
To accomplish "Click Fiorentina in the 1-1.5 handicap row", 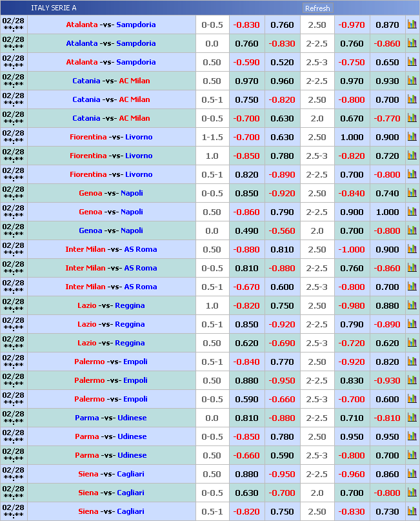I will click(x=88, y=137).
